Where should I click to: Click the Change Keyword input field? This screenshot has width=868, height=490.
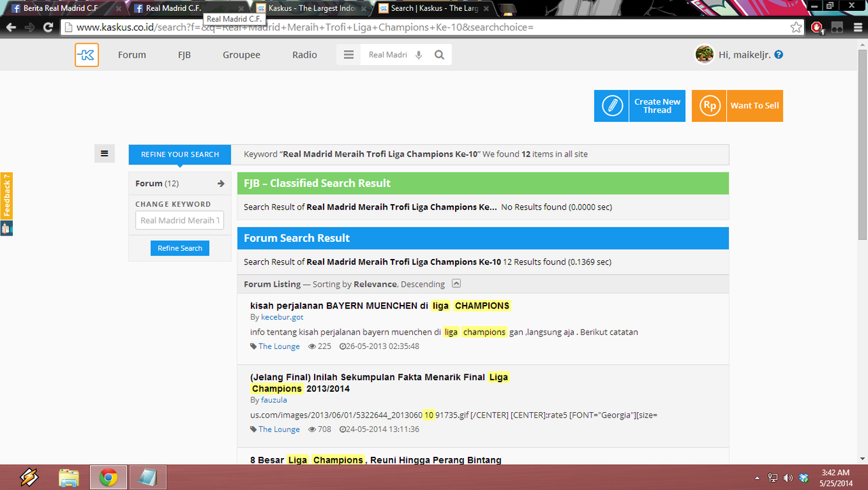pyautogui.click(x=180, y=220)
